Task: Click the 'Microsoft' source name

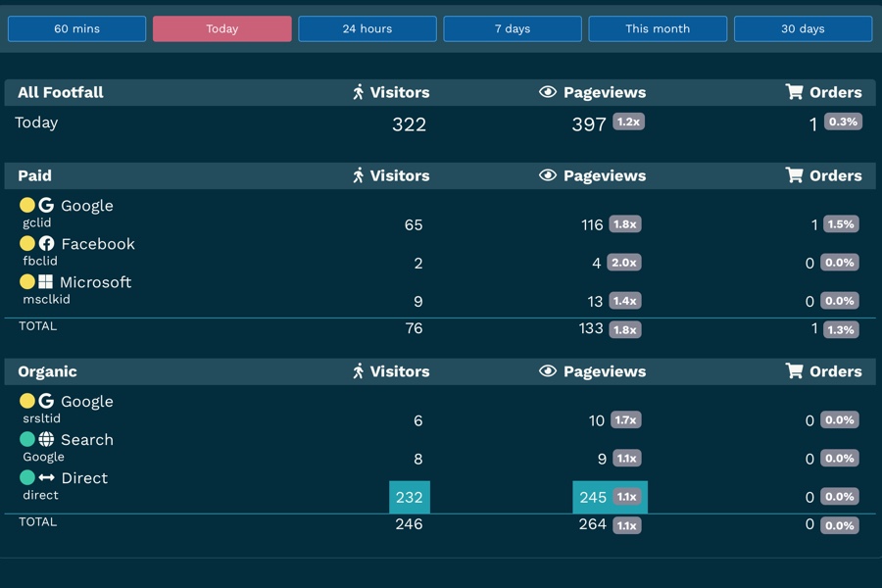Action: (96, 282)
